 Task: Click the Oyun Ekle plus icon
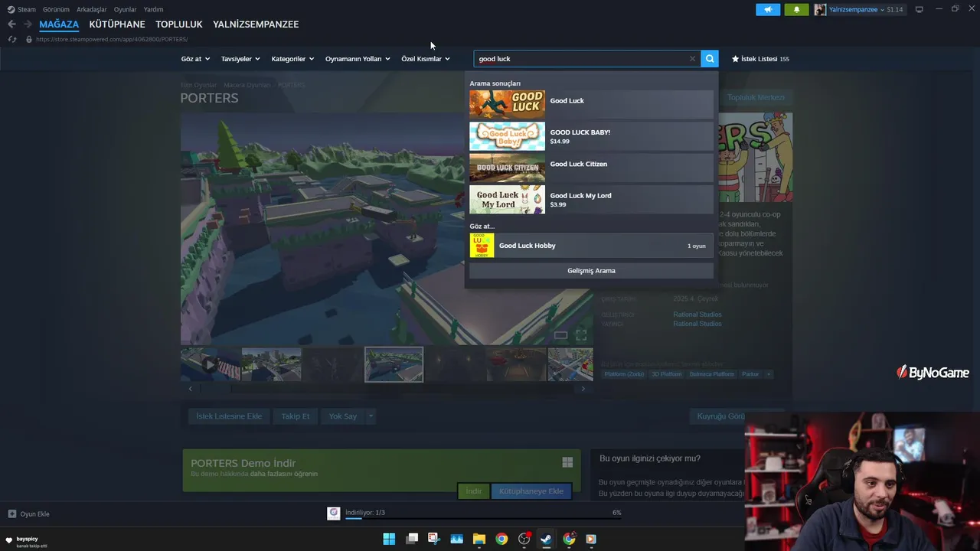click(x=11, y=514)
